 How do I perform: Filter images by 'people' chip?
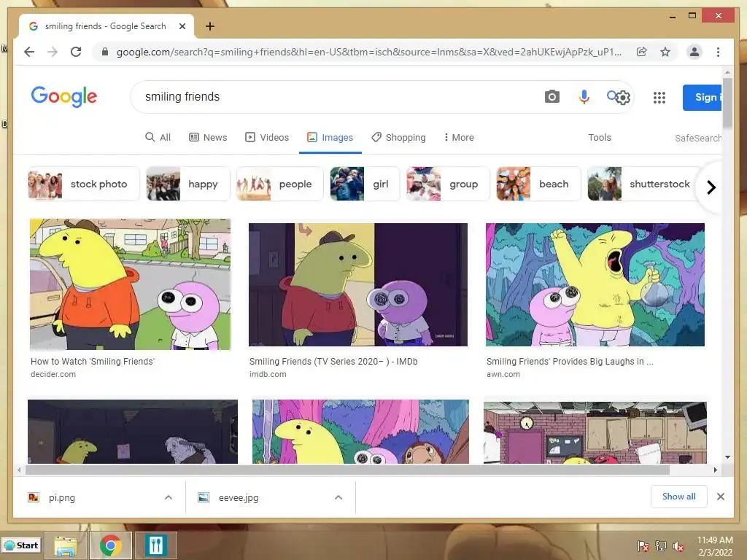tap(279, 184)
